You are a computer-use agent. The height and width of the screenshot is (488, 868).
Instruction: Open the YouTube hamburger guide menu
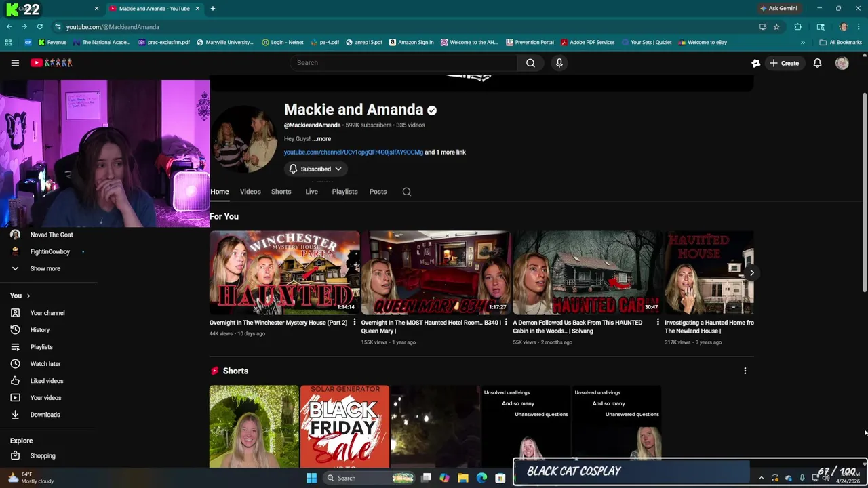[15, 63]
